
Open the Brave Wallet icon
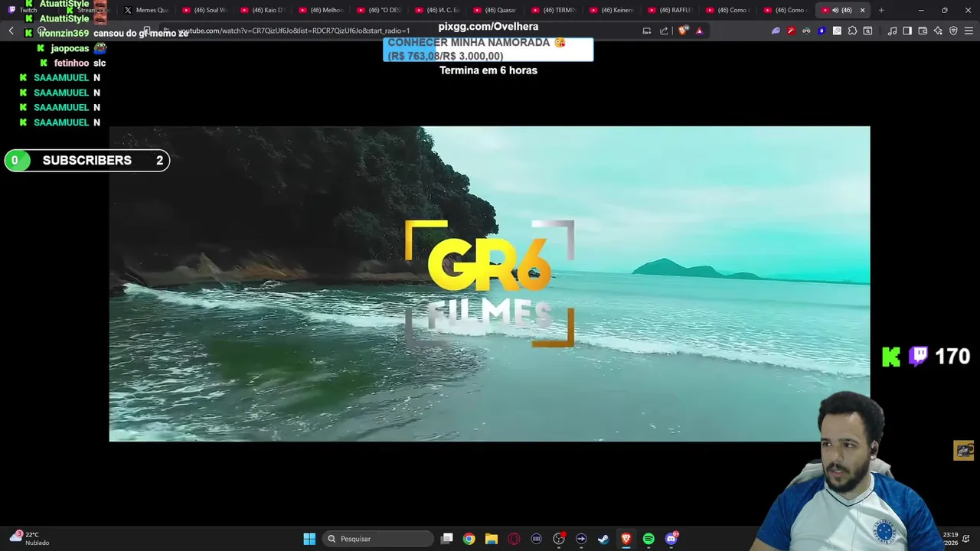coord(923,31)
